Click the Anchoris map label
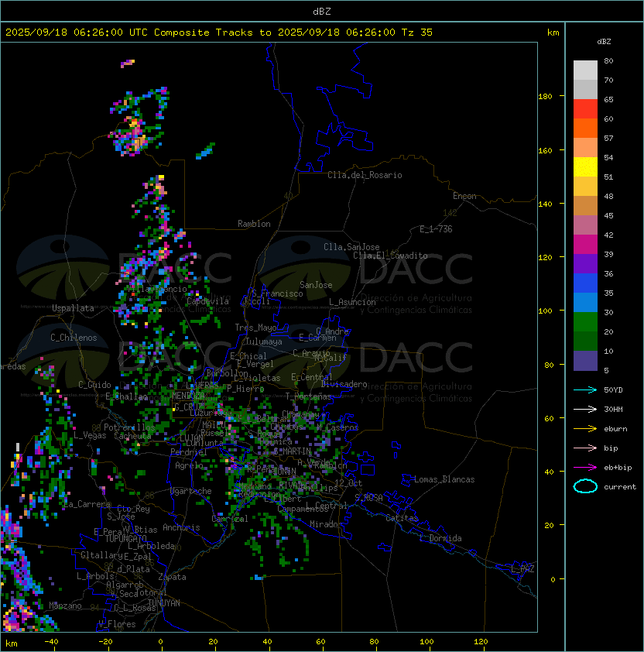 pos(181,527)
